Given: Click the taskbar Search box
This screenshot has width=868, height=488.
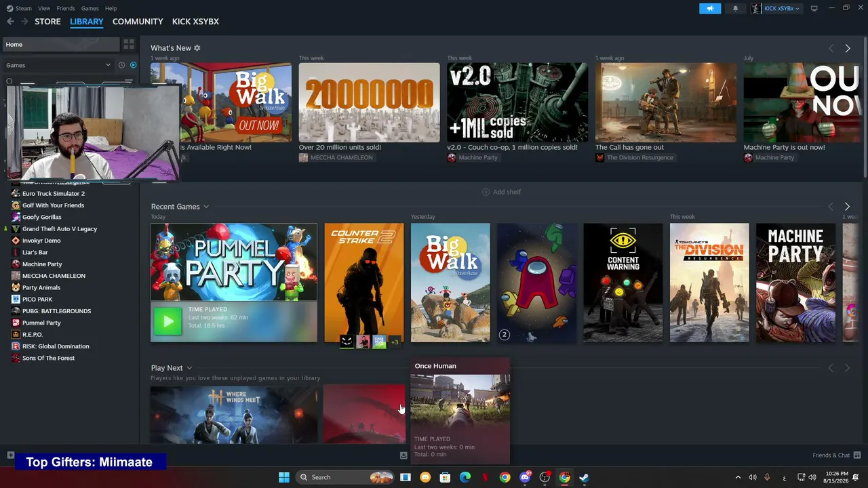Looking at the screenshot, I should [347, 477].
